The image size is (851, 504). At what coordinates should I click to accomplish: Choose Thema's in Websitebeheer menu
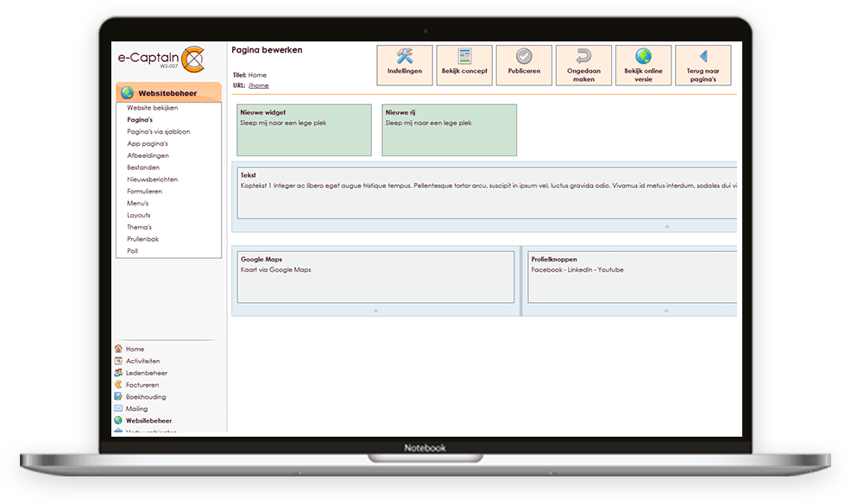pos(139,227)
